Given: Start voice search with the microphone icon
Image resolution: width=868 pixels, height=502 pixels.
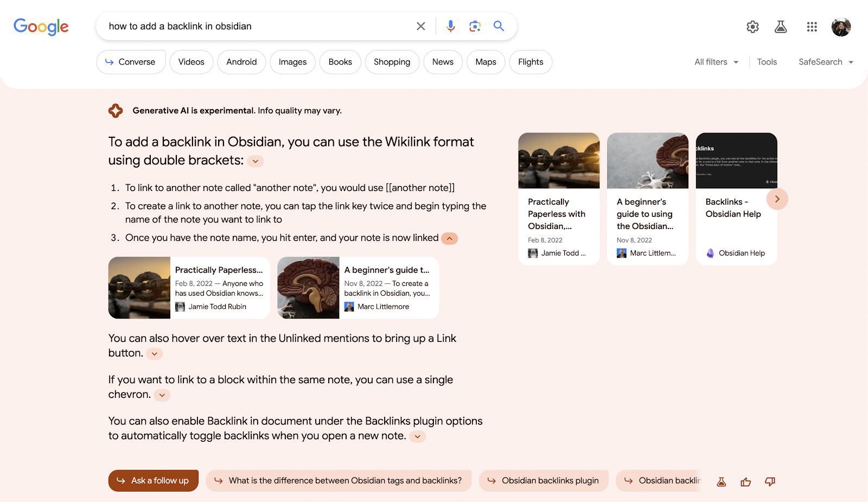Looking at the screenshot, I should [450, 26].
